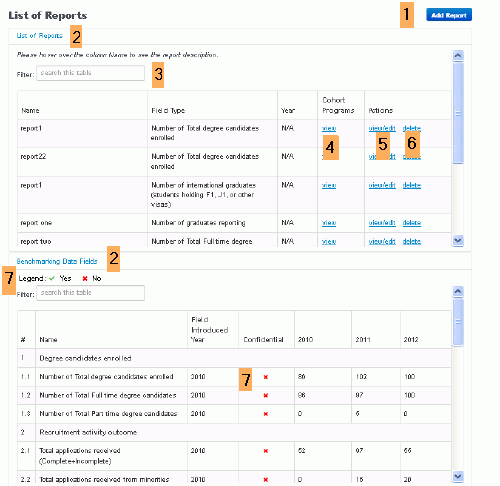
Task: Select 'Total applications received (Complete+Incomplete)' name cell
Action: [111, 456]
